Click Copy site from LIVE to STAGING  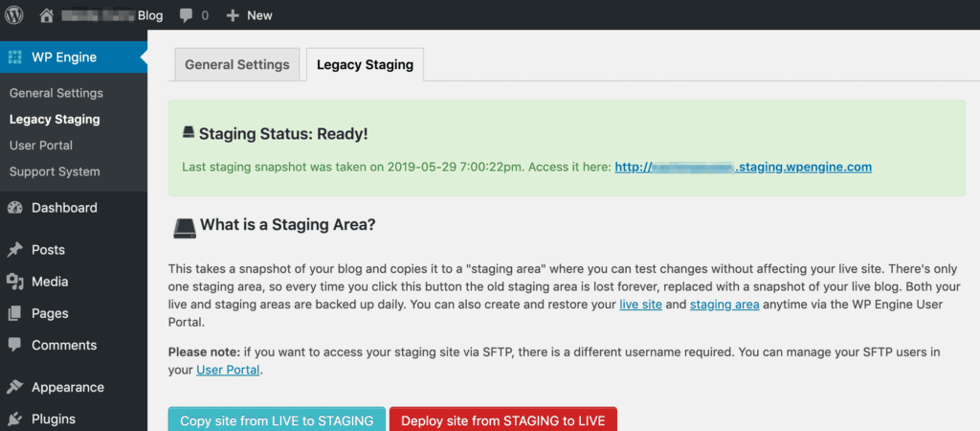pyautogui.click(x=277, y=420)
